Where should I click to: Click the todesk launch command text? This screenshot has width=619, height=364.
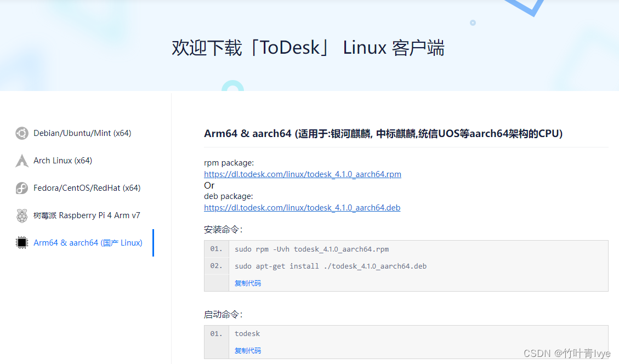247,334
